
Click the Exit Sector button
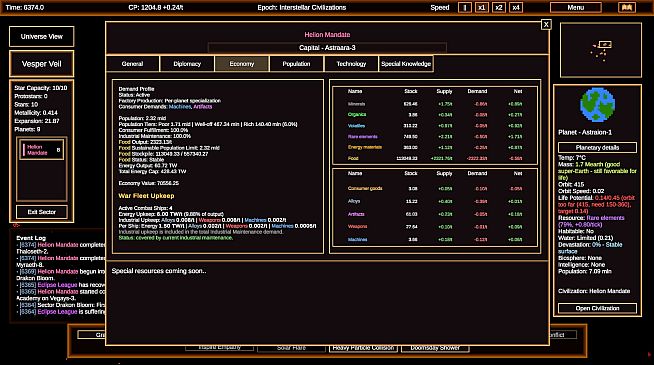click(x=42, y=212)
